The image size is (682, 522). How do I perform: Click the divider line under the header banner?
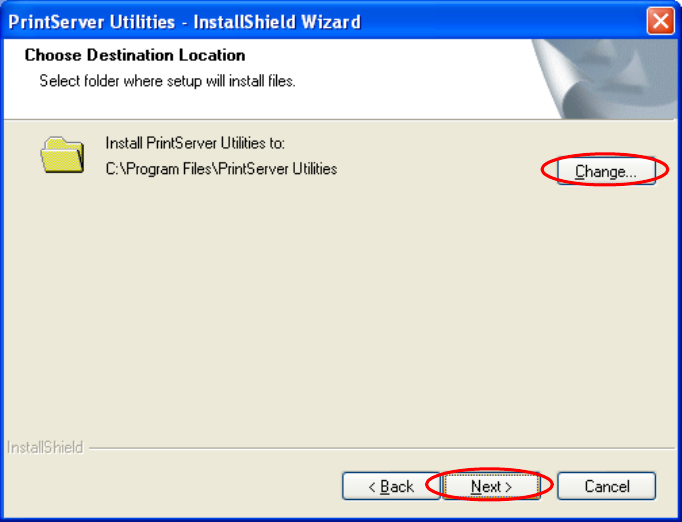pos(278,119)
